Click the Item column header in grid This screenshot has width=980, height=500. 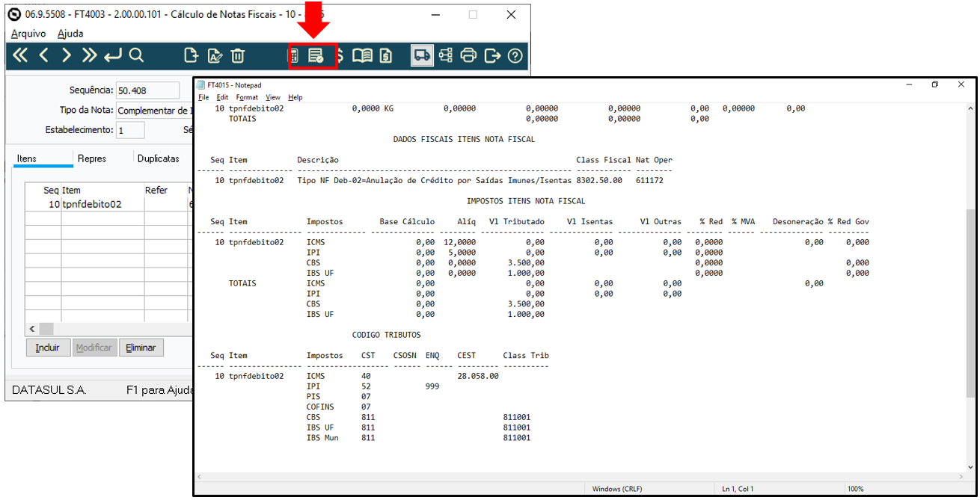[102, 191]
